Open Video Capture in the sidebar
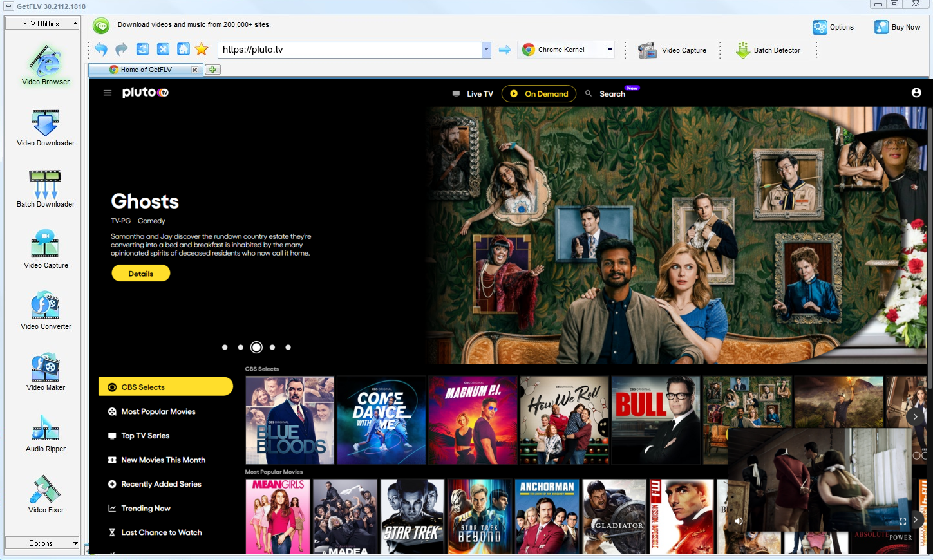 click(x=46, y=250)
